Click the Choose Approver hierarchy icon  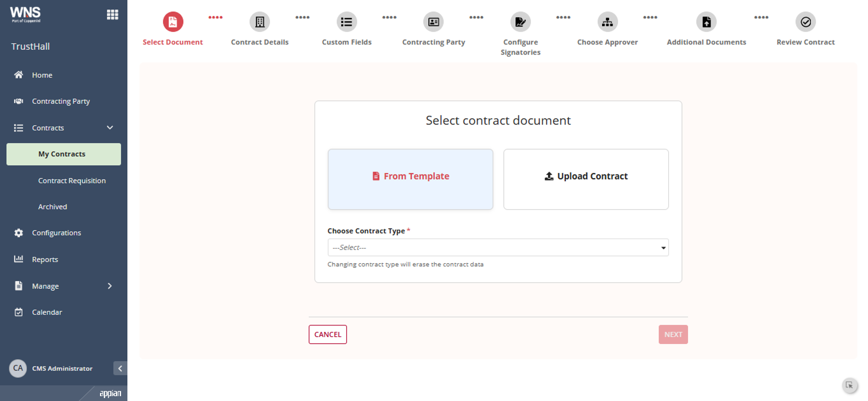[x=607, y=22]
